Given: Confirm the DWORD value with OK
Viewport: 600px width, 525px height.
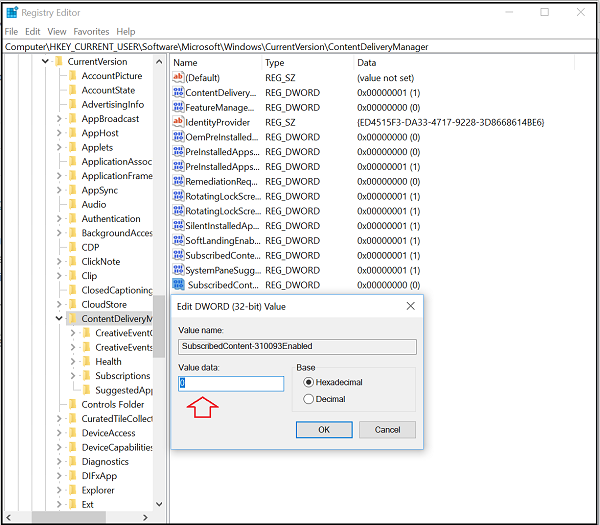Looking at the screenshot, I should 324,430.
